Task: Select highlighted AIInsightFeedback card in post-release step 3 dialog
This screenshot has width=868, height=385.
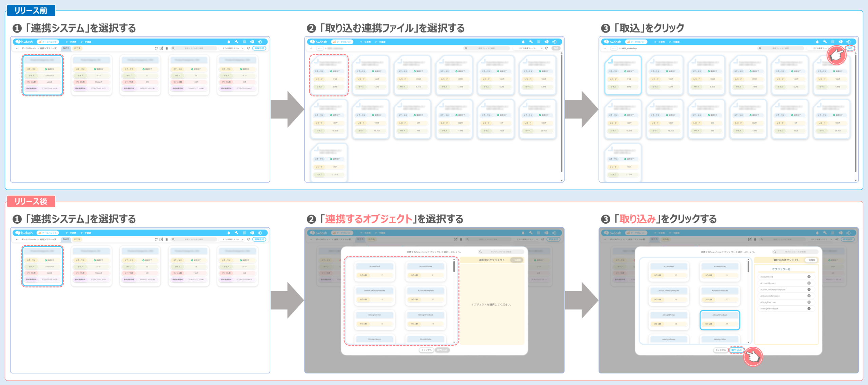Action: [x=719, y=320]
